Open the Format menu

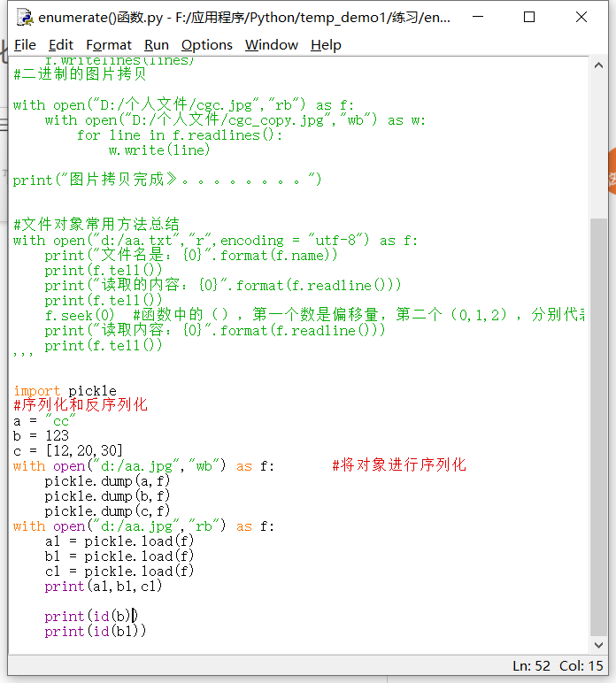109,45
